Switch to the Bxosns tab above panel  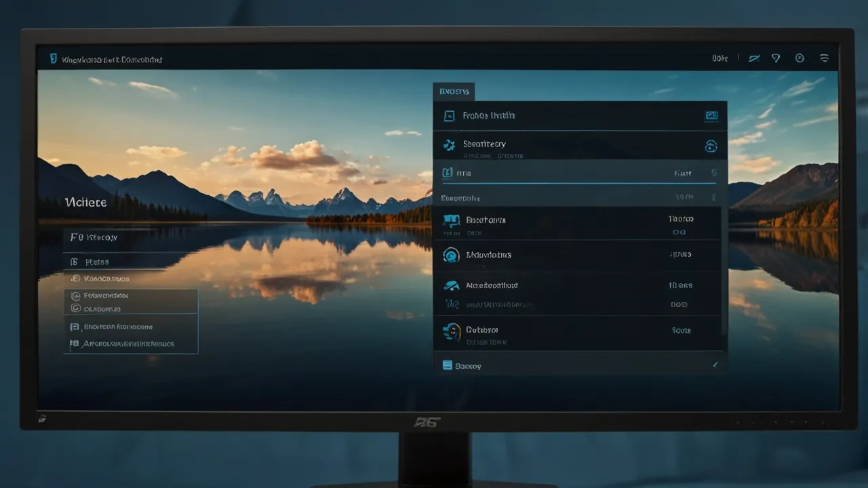pyautogui.click(x=454, y=91)
